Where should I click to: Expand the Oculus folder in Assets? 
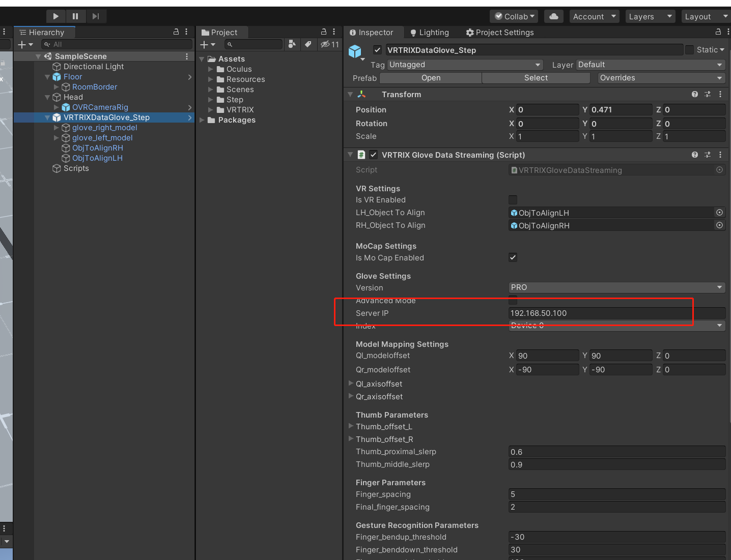click(x=211, y=69)
